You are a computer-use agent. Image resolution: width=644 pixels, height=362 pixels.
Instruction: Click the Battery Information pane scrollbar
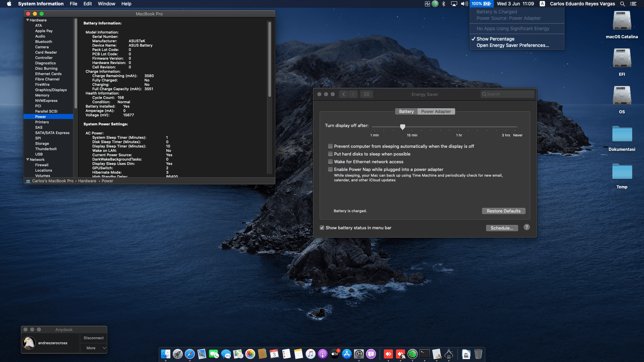269,60
